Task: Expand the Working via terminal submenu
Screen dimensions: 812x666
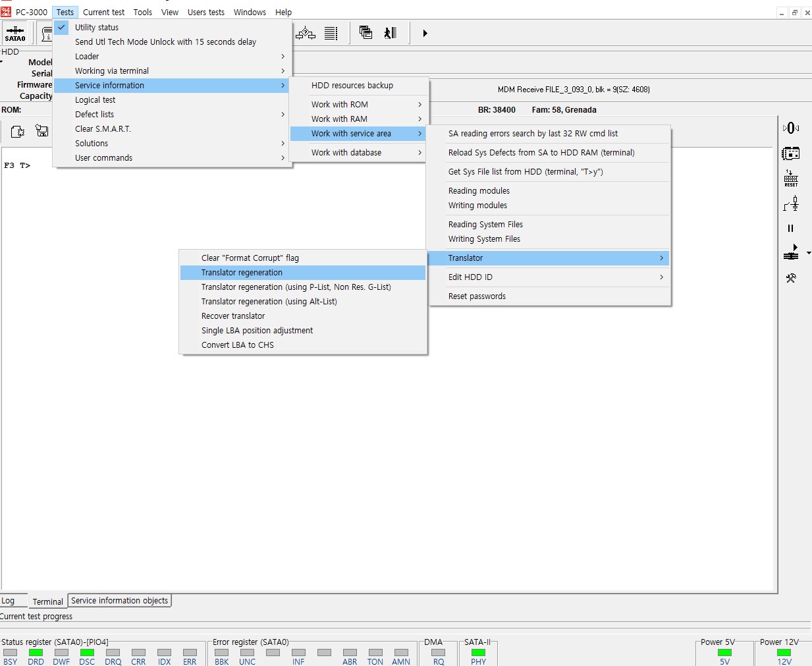Action: click(x=173, y=70)
